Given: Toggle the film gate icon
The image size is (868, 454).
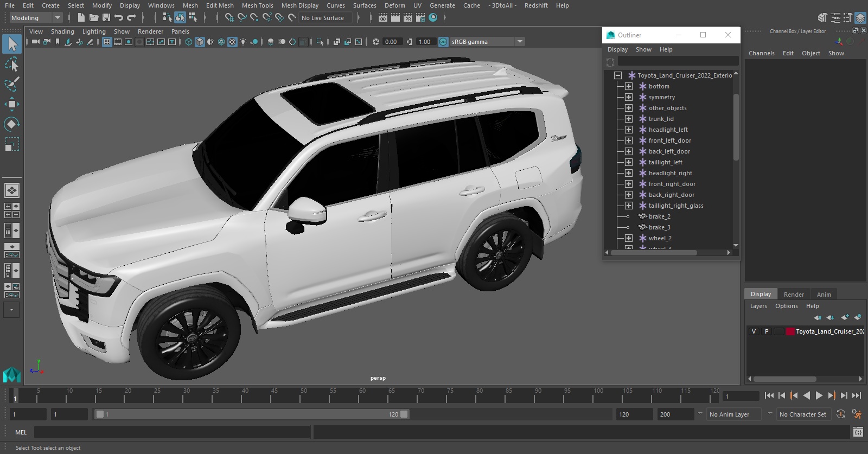Looking at the screenshot, I should 118,42.
